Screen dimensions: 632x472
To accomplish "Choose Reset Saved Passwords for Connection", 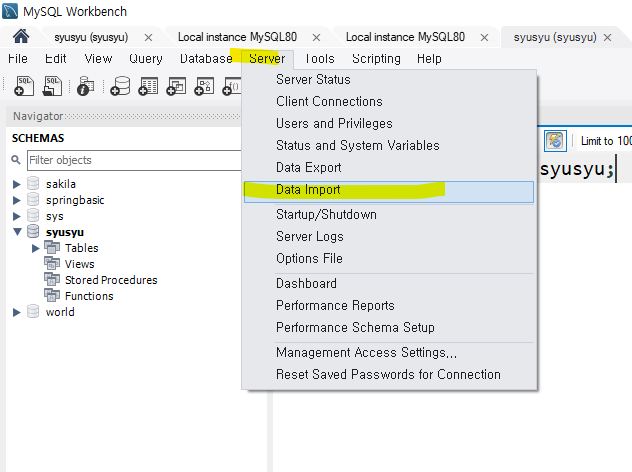I will (389, 374).
